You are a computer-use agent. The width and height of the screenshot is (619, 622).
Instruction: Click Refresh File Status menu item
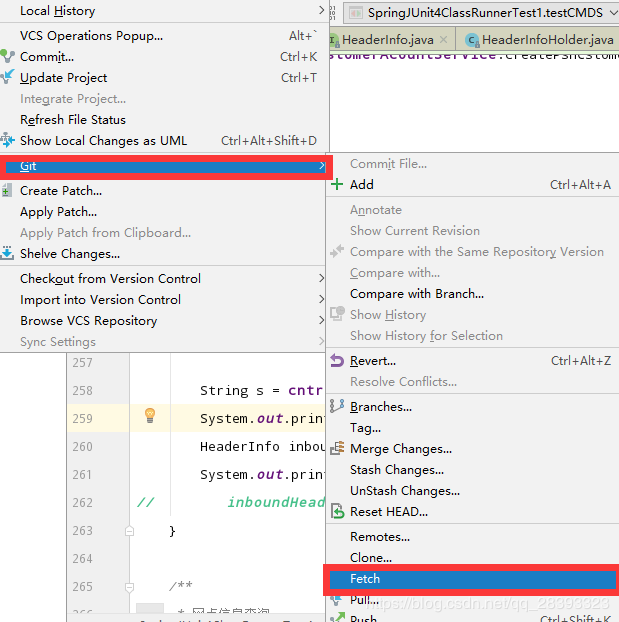coord(73,120)
